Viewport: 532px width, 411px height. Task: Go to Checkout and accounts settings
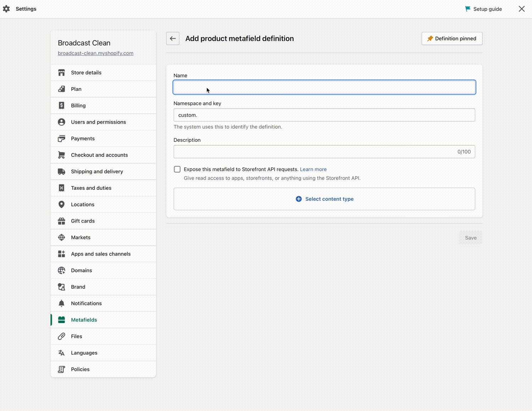coord(99,155)
